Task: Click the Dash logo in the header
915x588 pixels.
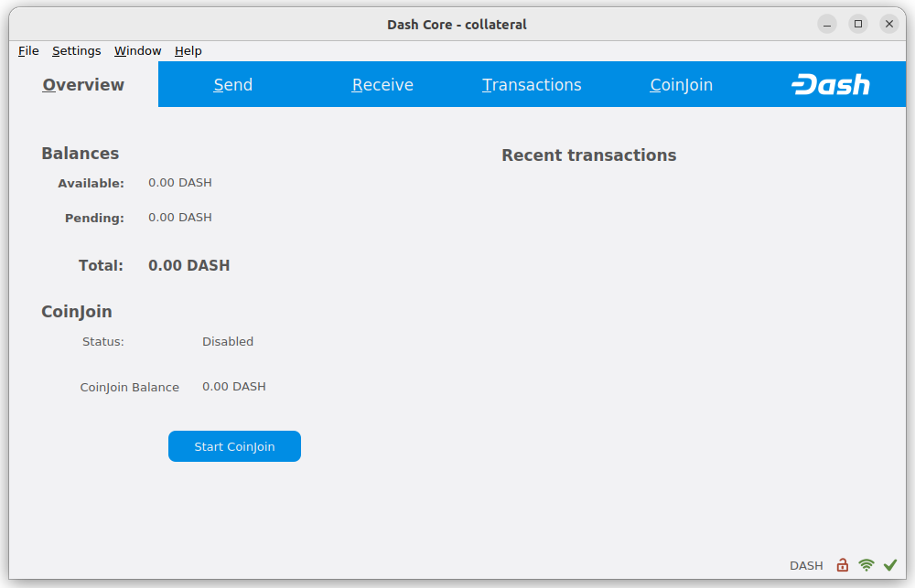Action: point(831,84)
